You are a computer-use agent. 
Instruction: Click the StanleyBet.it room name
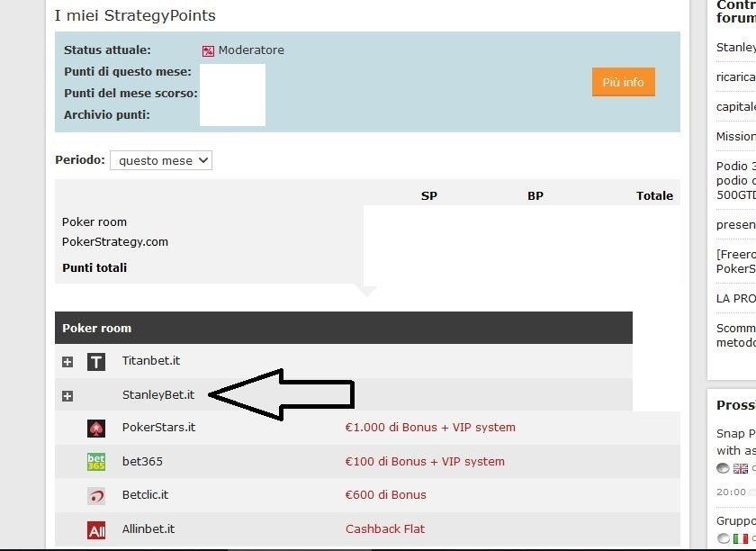click(158, 394)
